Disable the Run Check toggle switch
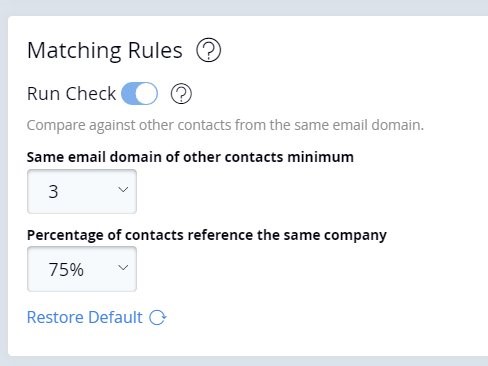 coord(139,94)
